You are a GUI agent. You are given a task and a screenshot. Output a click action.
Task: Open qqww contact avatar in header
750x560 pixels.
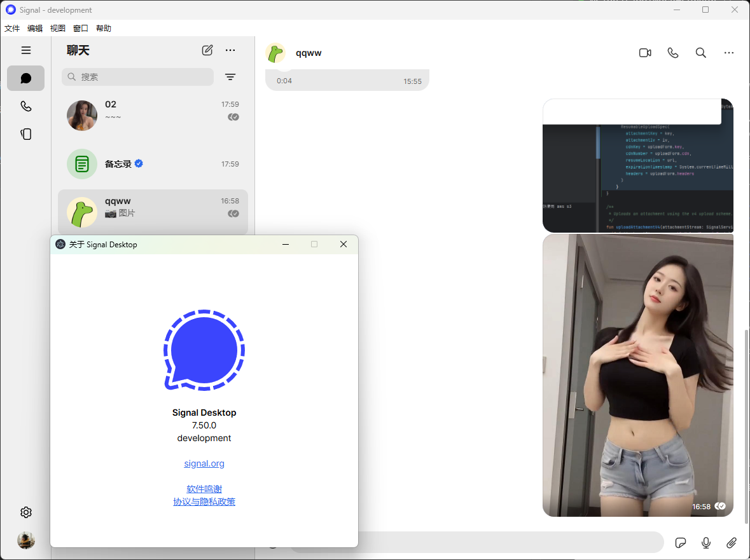[275, 53]
